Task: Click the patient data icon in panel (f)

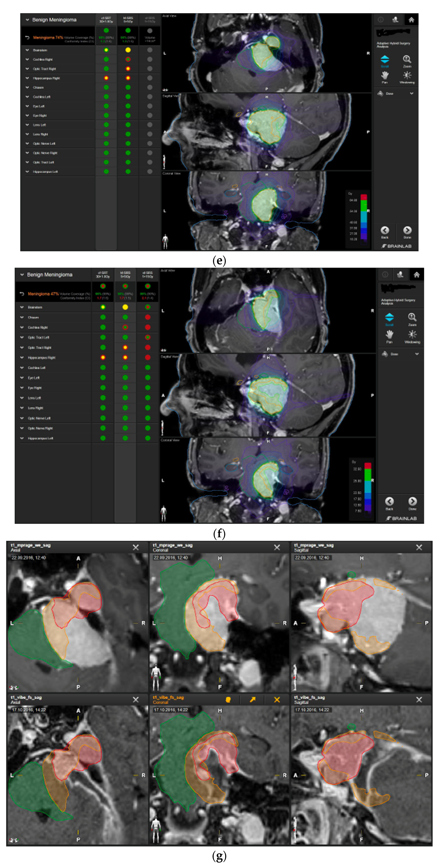Action: 400,275
